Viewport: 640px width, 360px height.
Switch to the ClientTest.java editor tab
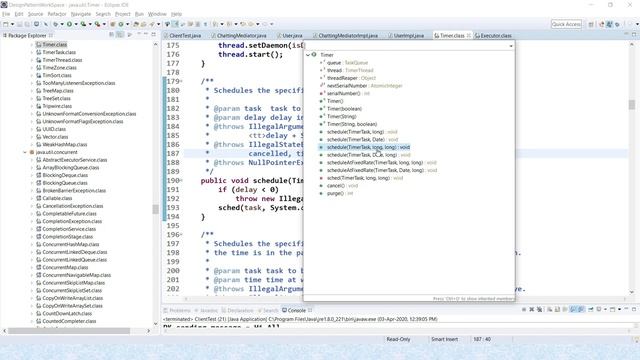point(184,36)
